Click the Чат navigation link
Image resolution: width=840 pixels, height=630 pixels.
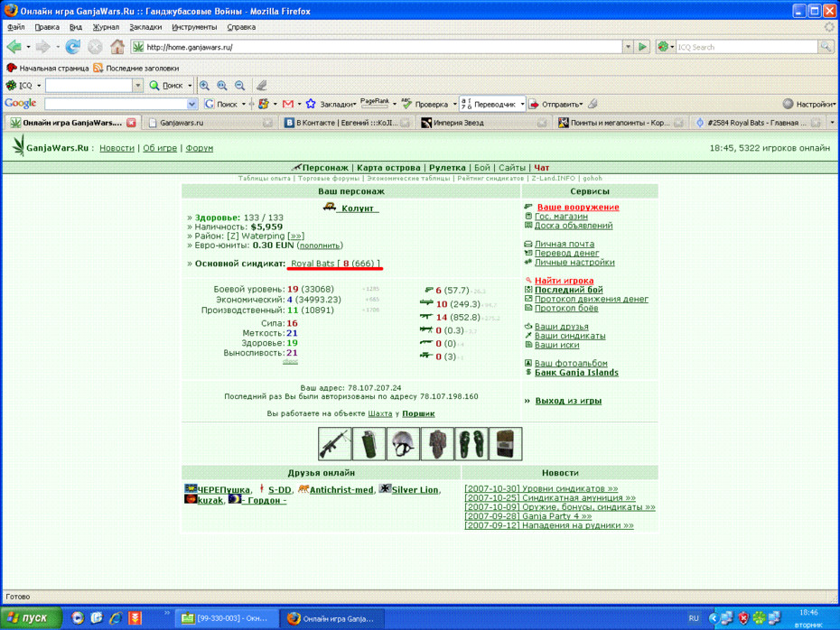542,168
